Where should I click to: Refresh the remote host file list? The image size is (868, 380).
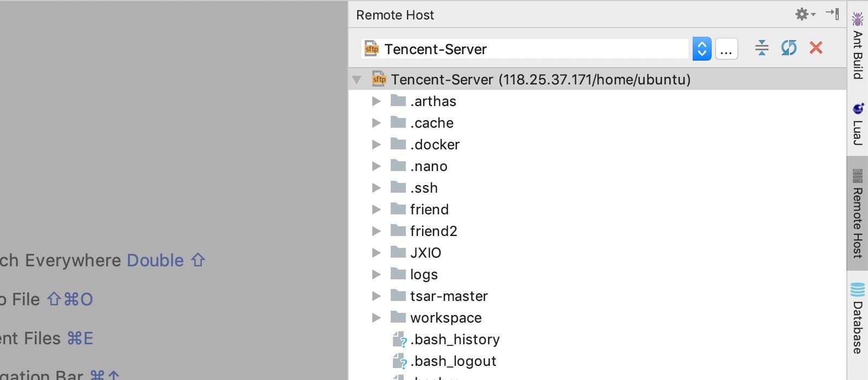click(x=788, y=48)
